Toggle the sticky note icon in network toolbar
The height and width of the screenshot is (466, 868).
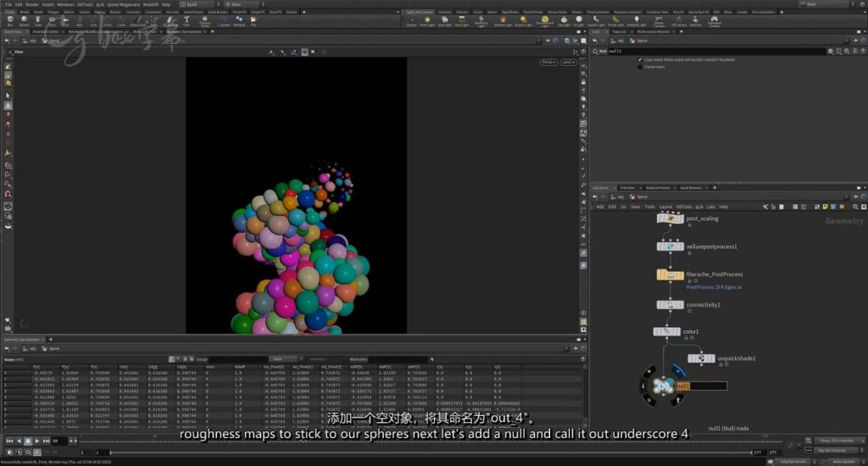click(x=825, y=207)
